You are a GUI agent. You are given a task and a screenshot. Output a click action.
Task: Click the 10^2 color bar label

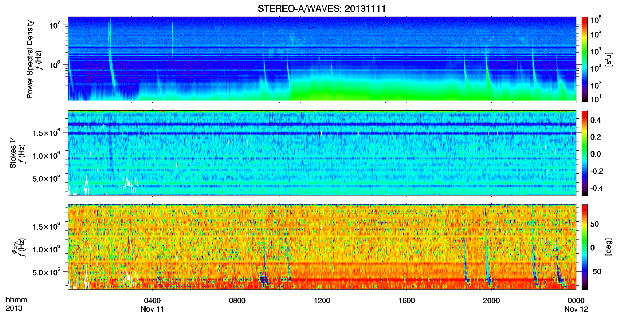[x=596, y=85]
